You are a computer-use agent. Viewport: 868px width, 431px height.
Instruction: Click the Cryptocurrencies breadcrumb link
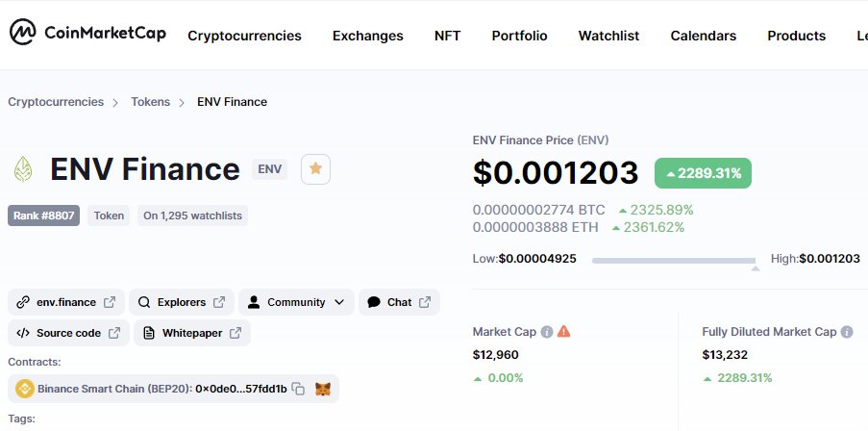pos(56,102)
